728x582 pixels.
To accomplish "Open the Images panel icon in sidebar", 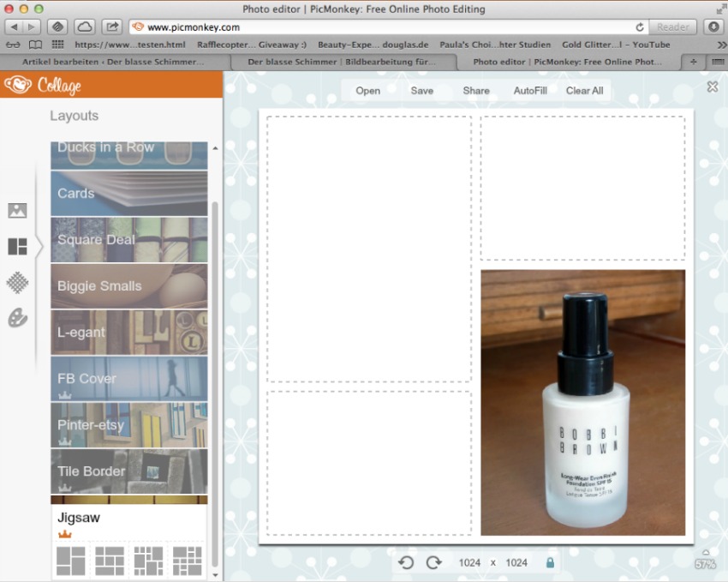I will point(18,210).
